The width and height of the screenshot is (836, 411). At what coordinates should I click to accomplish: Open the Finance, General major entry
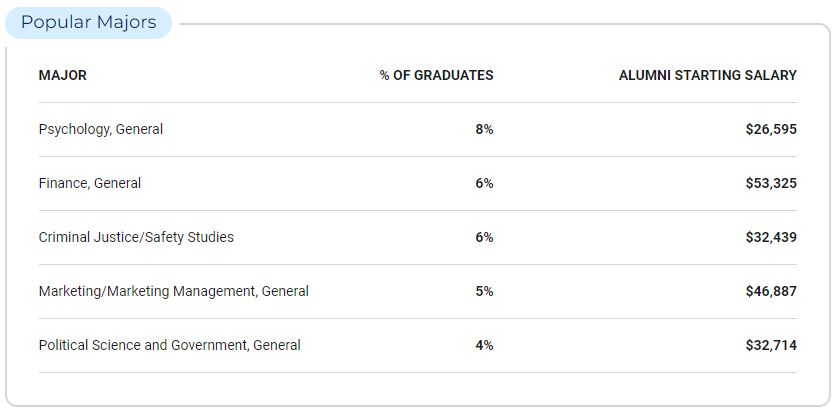90,183
